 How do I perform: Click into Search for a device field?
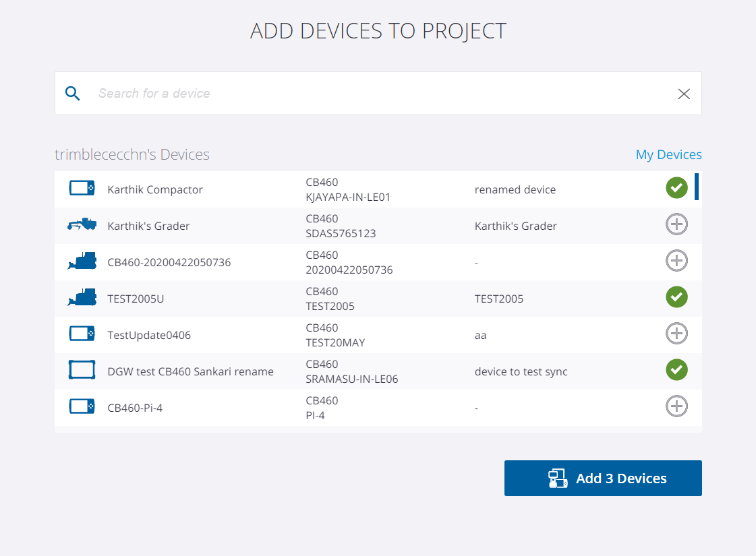[x=378, y=94]
